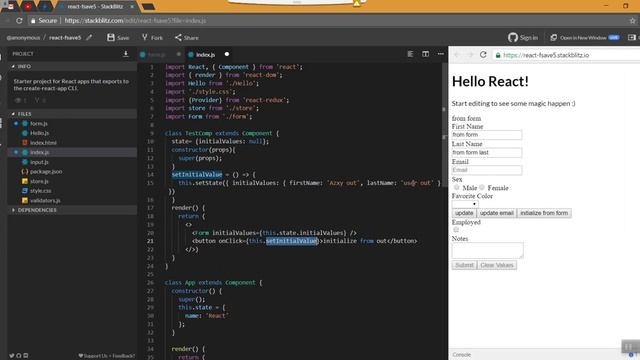Image resolution: width=640 pixels, height=360 pixels.
Task: Click the forks count icon in INFO
Action: [x=37, y=100]
